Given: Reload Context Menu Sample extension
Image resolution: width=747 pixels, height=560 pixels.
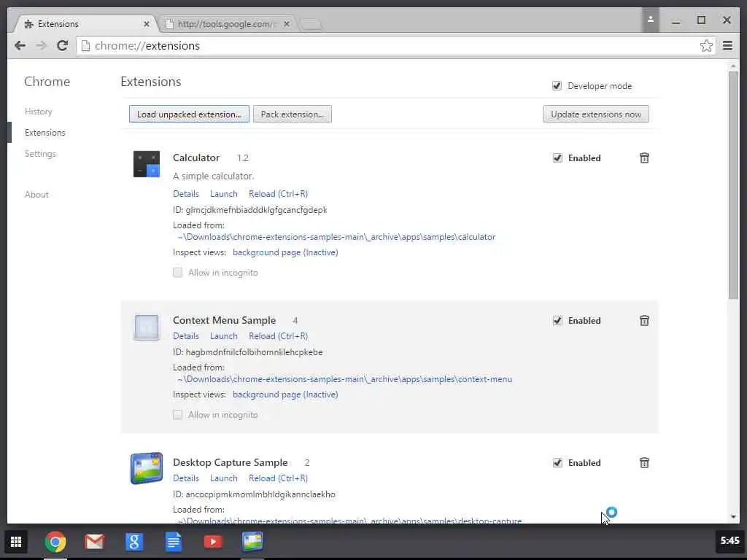Looking at the screenshot, I should pos(278,335).
